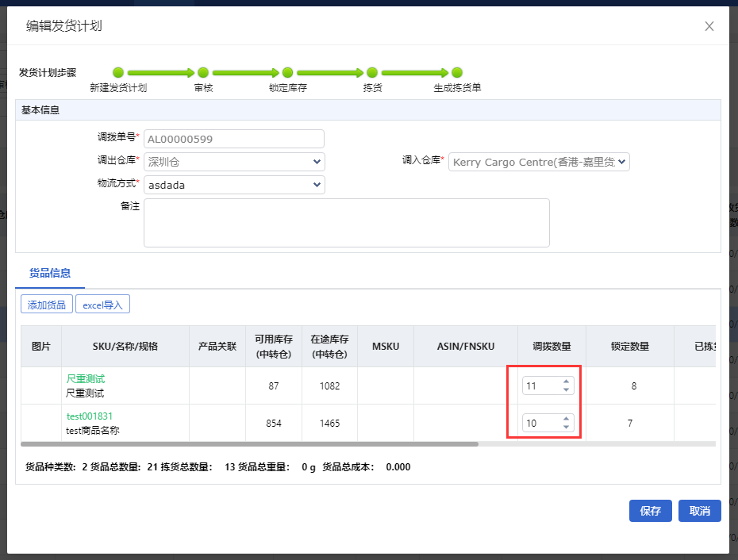Switch to the 货品信息 tab
This screenshot has height=560, width=738.
(50, 273)
